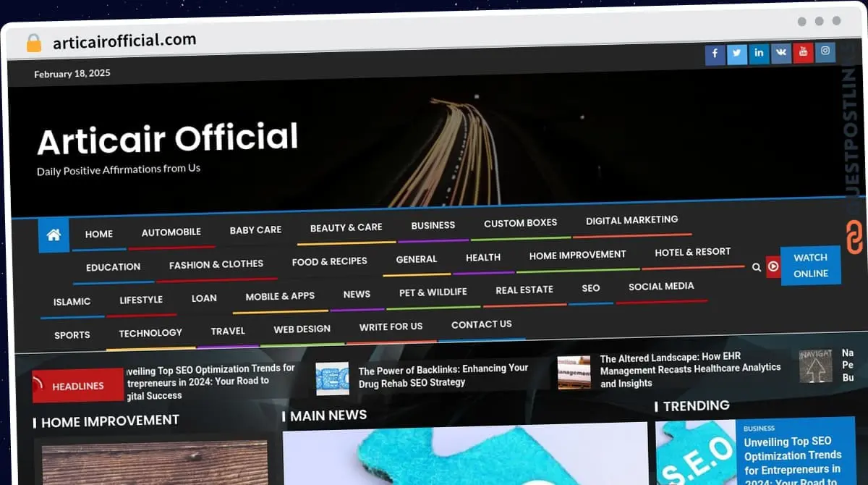The height and width of the screenshot is (485, 868).
Task: Go to the Web Design category
Action: point(302,329)
